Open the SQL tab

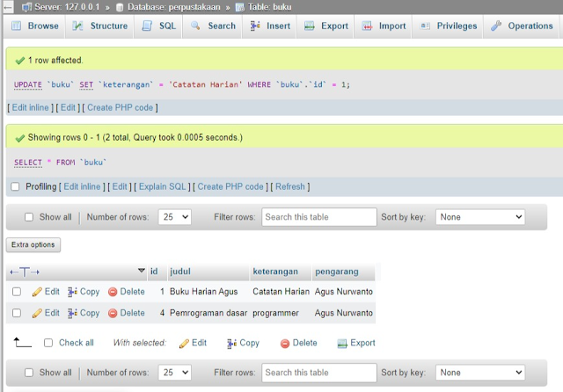158,25
